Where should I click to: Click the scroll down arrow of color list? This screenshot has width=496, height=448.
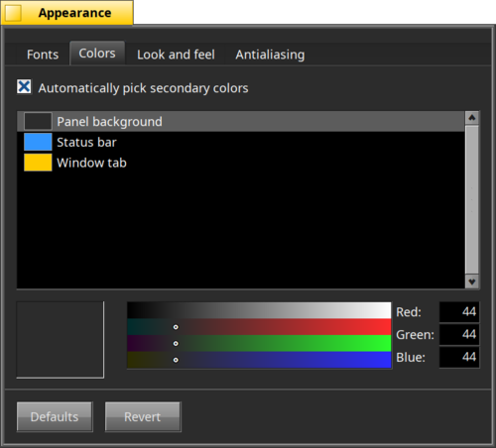point(472,281)
